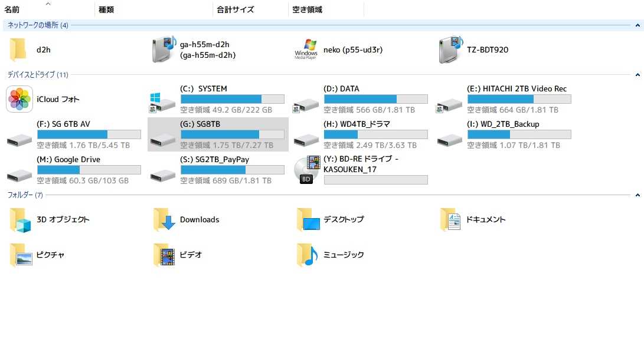Open the デスクトップ folder icon
The height and width of the screenshot is (339, 644).
tap(308, 219)
